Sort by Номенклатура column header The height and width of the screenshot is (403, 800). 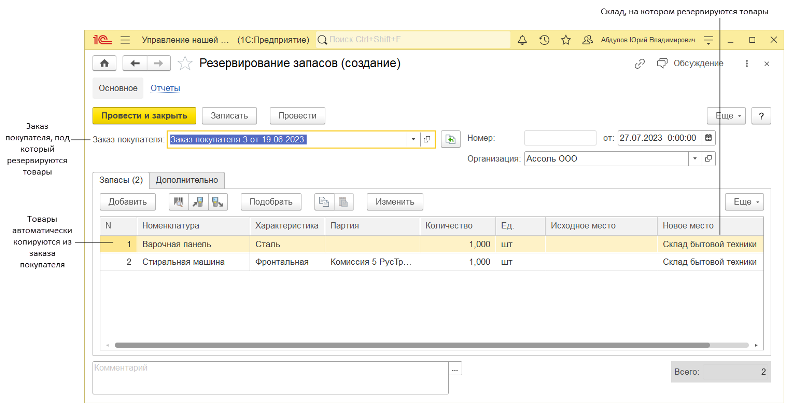pyautogui.click(x=194, y=225)
